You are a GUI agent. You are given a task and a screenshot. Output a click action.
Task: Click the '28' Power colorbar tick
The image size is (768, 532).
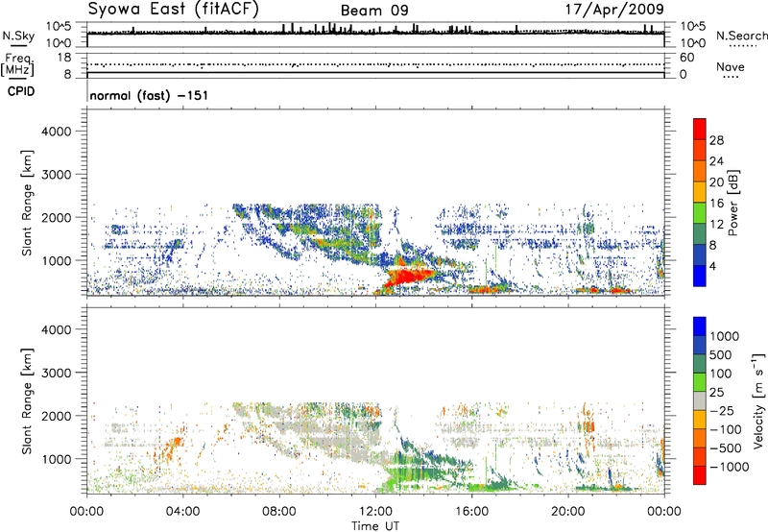click(716, 140)
